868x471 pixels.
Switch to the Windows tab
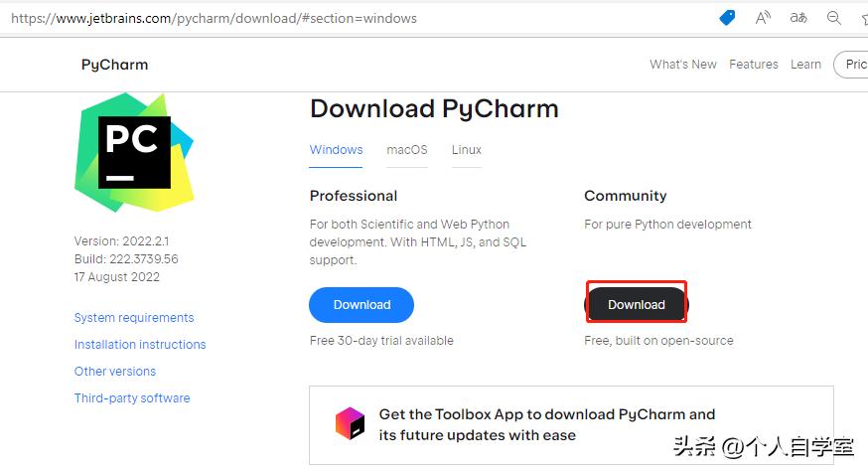[x=336, y=150]
